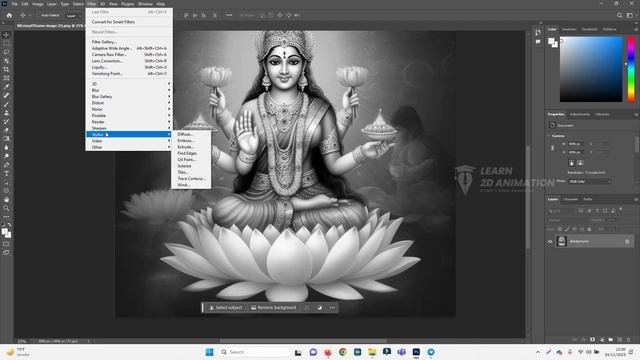Click the foreground color swatch in toolbox
This screenshot has height=360, width=640.
point(4,231)
